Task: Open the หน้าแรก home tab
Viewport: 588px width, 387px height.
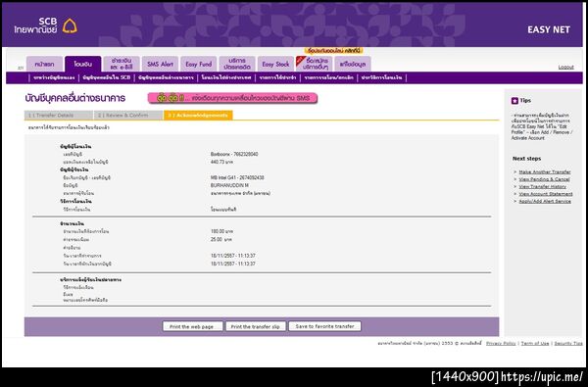Action: pyautogui.click(x=44, y=64)
